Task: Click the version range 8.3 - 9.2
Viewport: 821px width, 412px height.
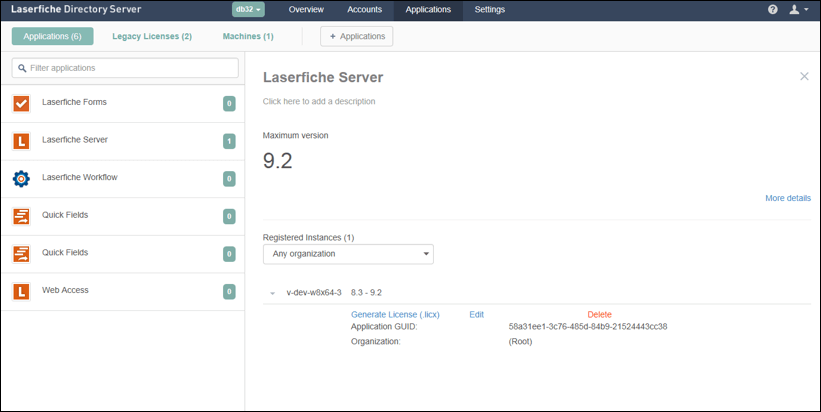Action: pos(366,293)
